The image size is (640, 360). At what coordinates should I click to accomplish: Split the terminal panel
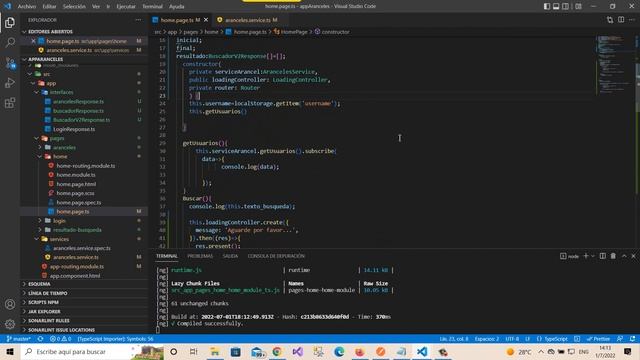coord(602,256)
